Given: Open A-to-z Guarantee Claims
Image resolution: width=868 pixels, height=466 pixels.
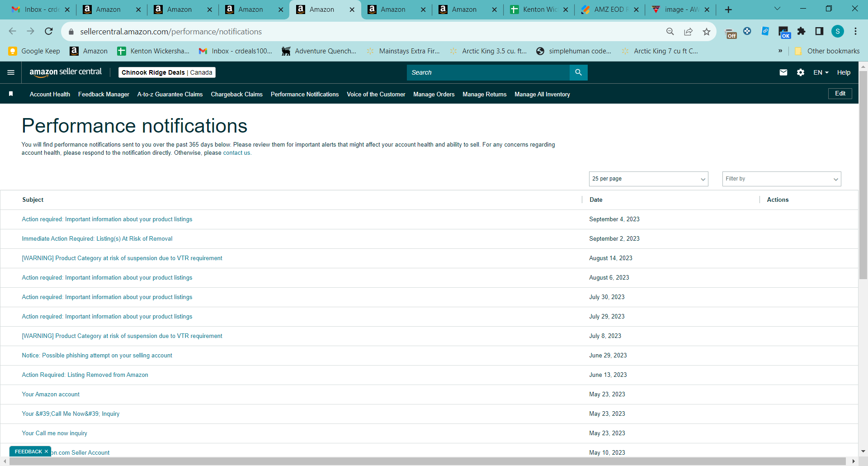Looking at the screenshot, I should [170, 94].
